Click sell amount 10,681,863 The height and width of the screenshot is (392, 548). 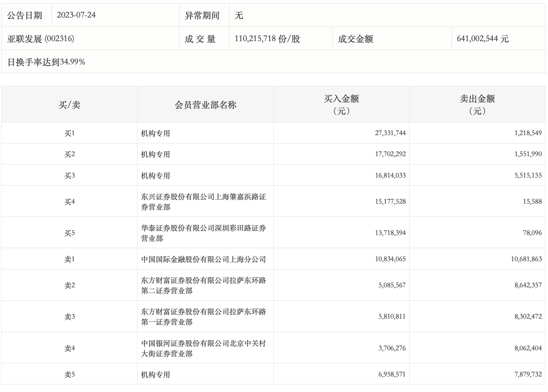[x=526, y=259]
